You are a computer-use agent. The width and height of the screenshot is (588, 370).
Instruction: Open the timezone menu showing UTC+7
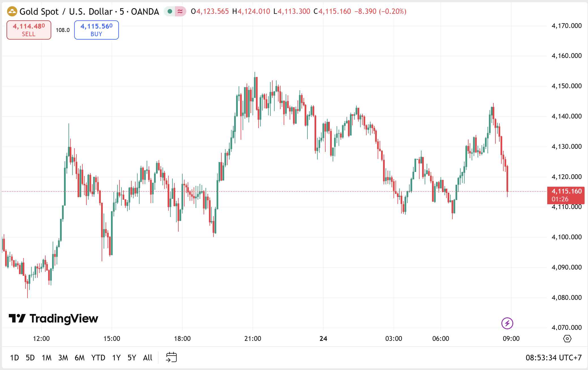click(x=553, y=358)
